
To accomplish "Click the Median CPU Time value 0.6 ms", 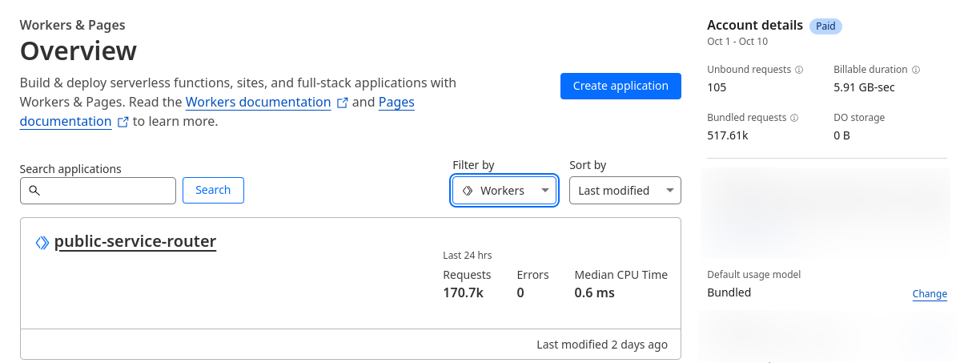I will [595, 292].
